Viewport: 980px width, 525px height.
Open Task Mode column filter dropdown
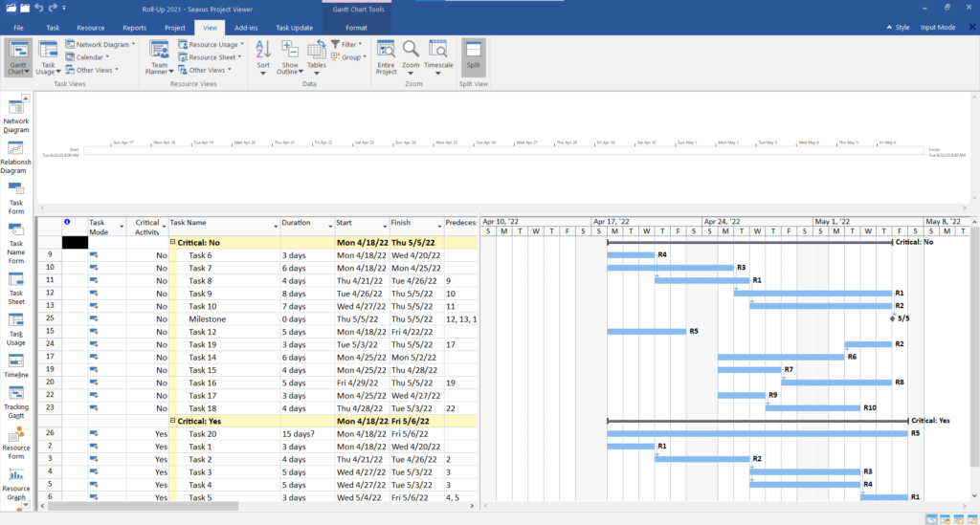[x=122, y=226]
